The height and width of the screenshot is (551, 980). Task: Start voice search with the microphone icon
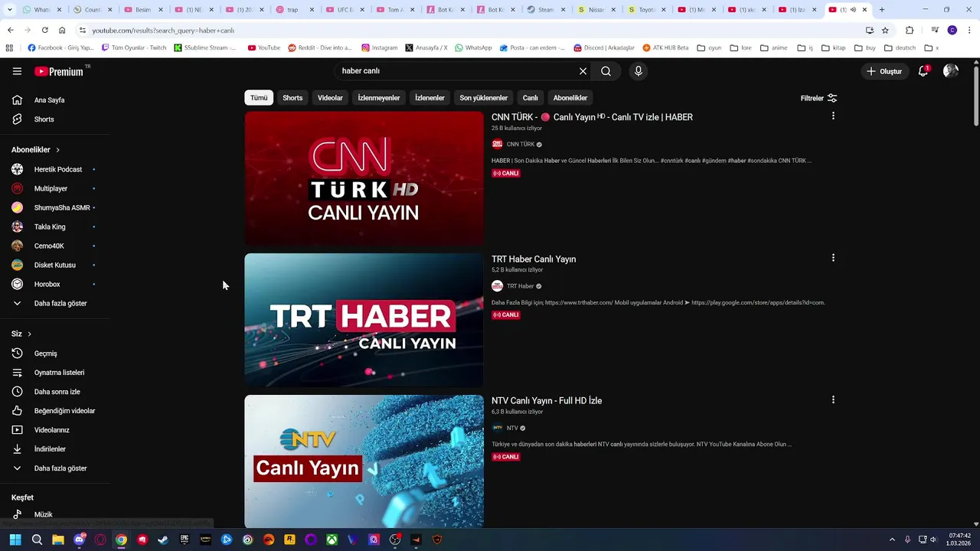[639, 71]
